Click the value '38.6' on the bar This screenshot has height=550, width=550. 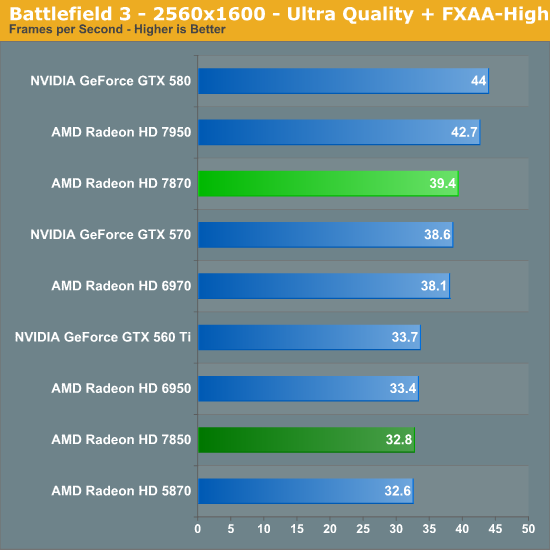pos(437,235)
